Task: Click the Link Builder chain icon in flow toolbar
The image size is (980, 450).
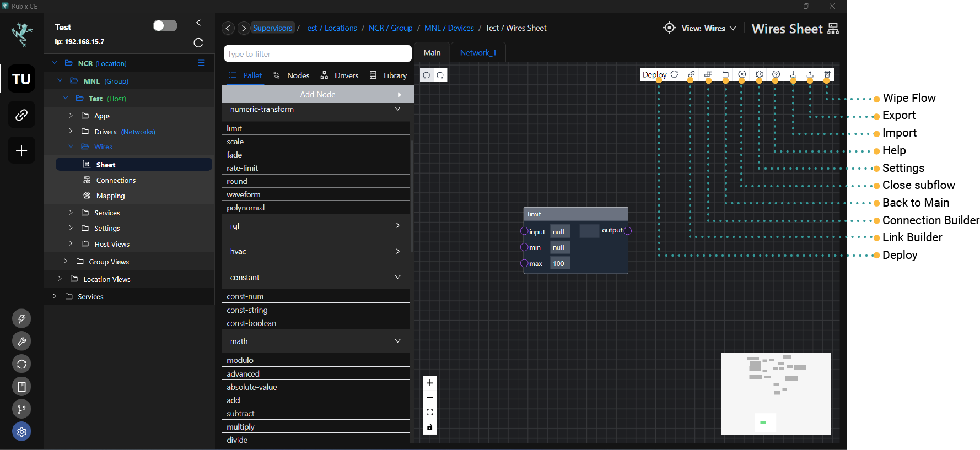Action: point(691,74)
